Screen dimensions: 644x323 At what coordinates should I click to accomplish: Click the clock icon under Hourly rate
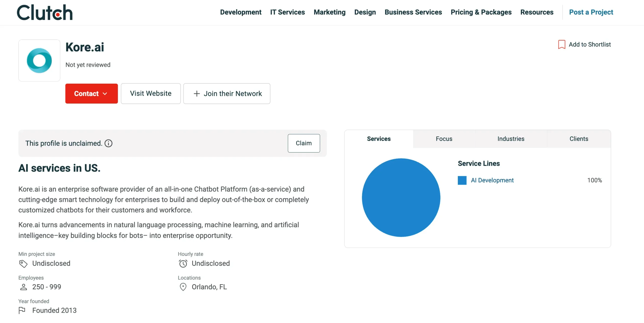(183, 264)
